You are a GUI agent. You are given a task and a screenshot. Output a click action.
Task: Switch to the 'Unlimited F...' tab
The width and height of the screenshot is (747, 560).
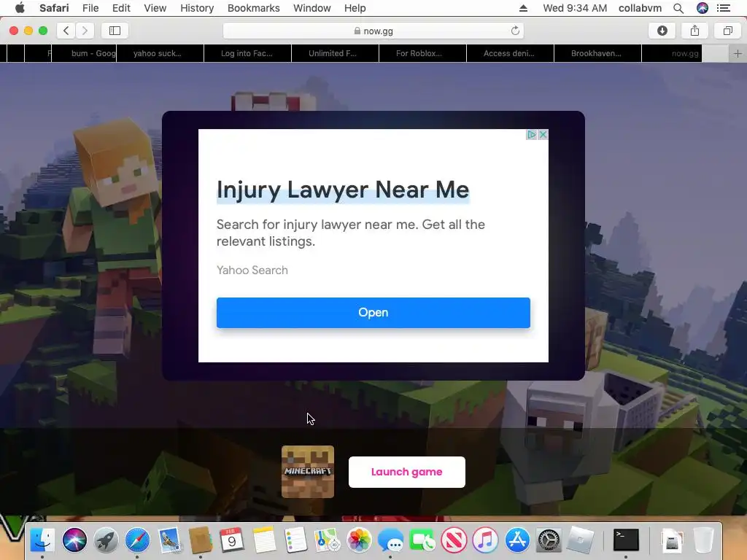click(x=335, y=53)
